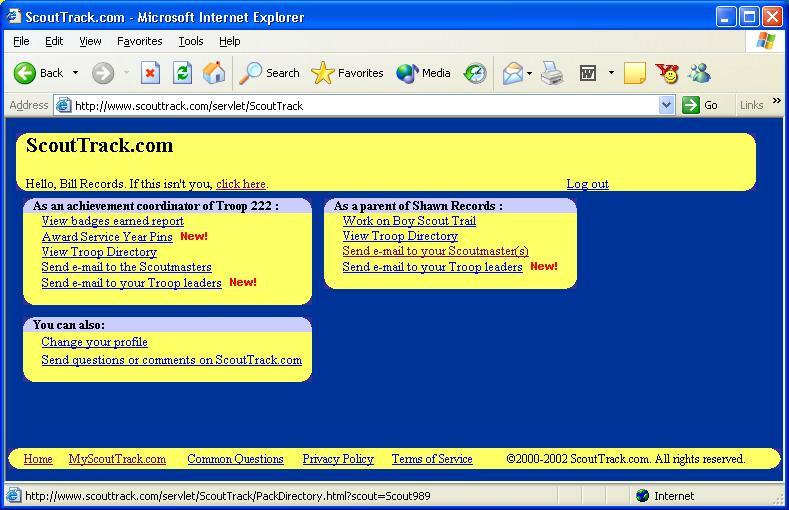Open the Mail button dropdown arrow
Screen dimensions: 789x510
coord(529,73)
